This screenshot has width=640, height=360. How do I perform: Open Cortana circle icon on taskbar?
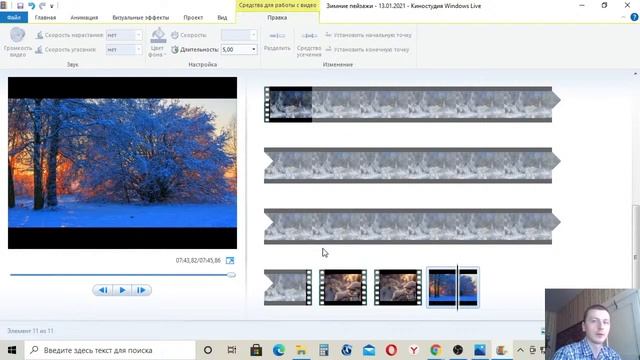click(x=208, y=350)
